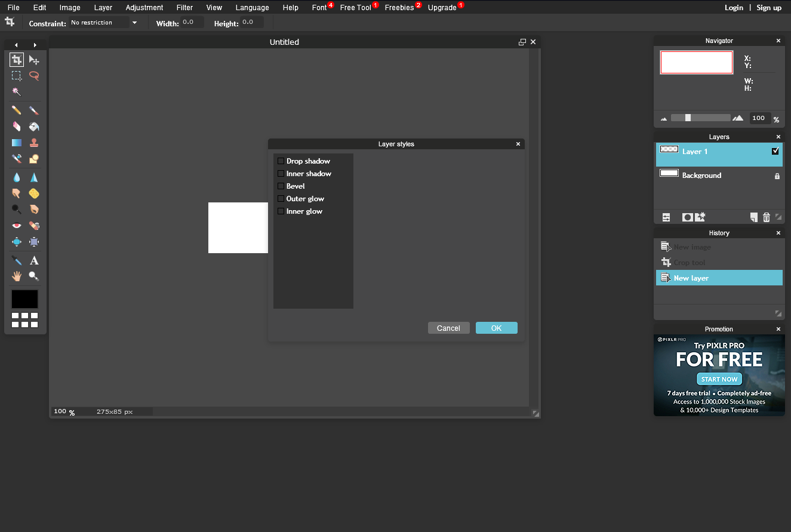Open the main foreground color swatch
The image size is (791, 532).
click(24, 299)
